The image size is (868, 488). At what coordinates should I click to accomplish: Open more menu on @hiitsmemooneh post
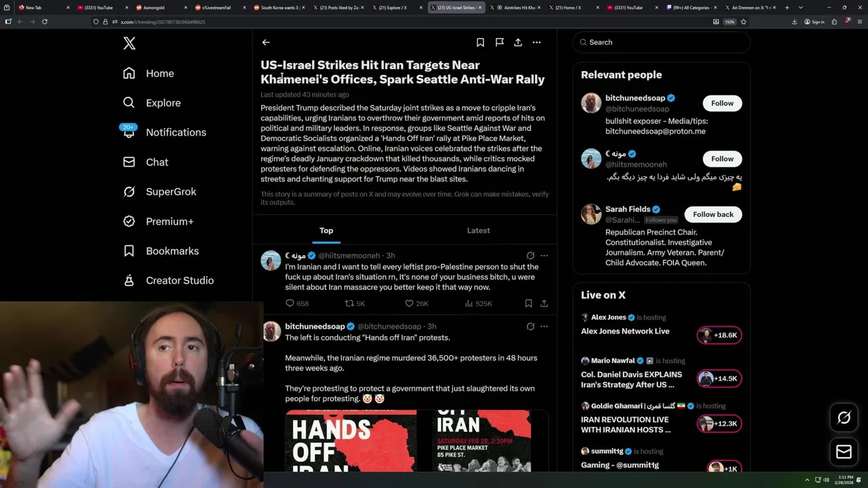544,256
